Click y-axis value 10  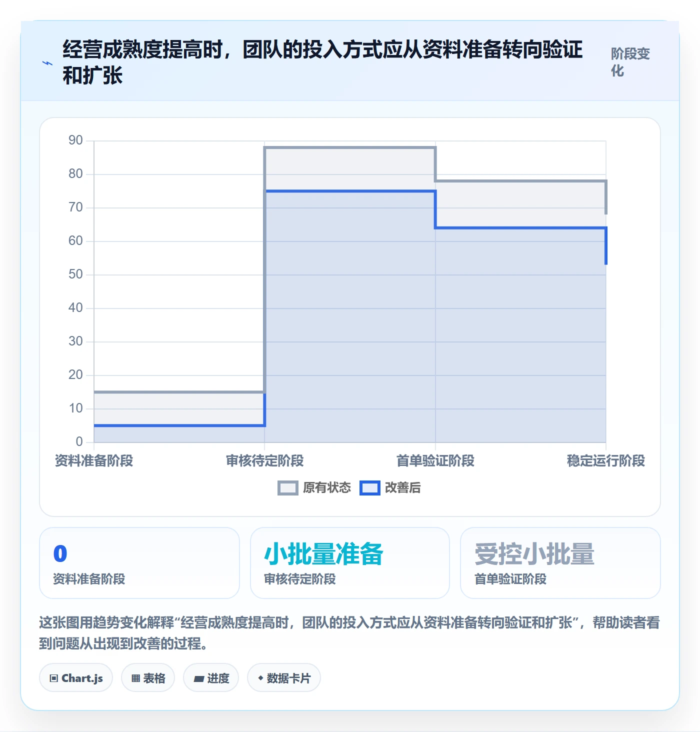click(76, 408)
